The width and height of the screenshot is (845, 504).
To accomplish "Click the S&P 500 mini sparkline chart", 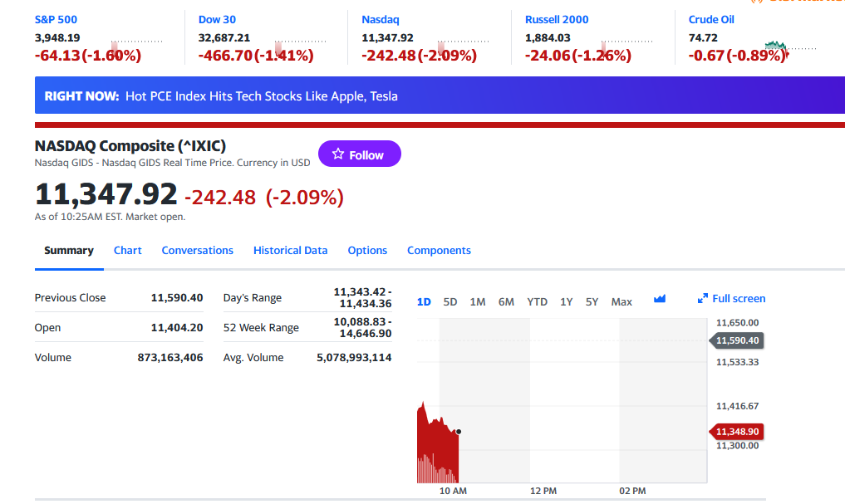I will click(136, 46).
